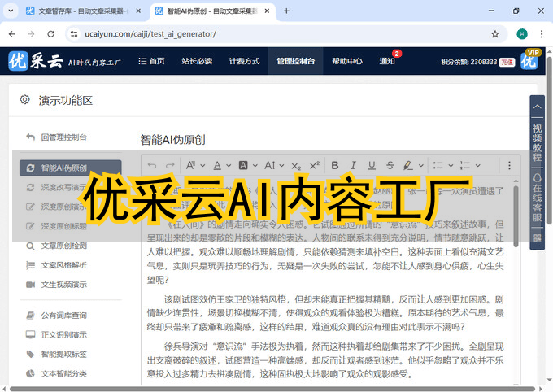Bookmark this page with star icon

[494, 34]
